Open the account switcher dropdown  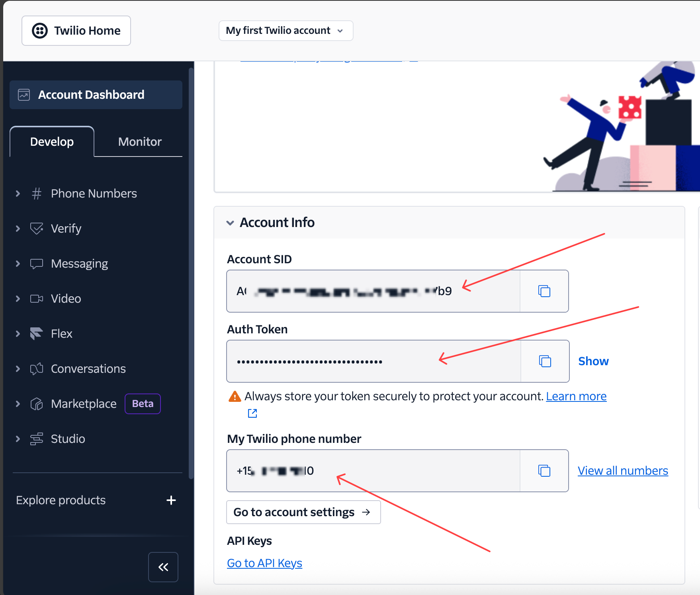click(285, 31)
